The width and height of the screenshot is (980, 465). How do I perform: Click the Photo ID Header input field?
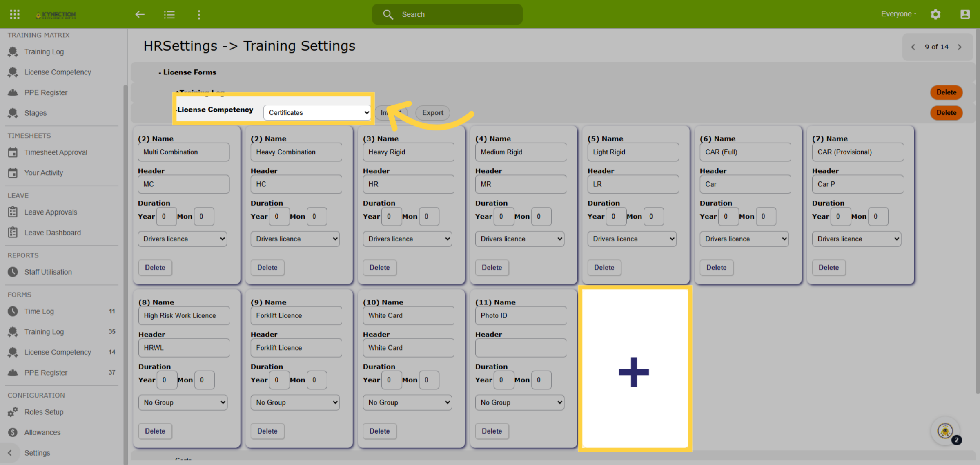[x=521, y=348]
